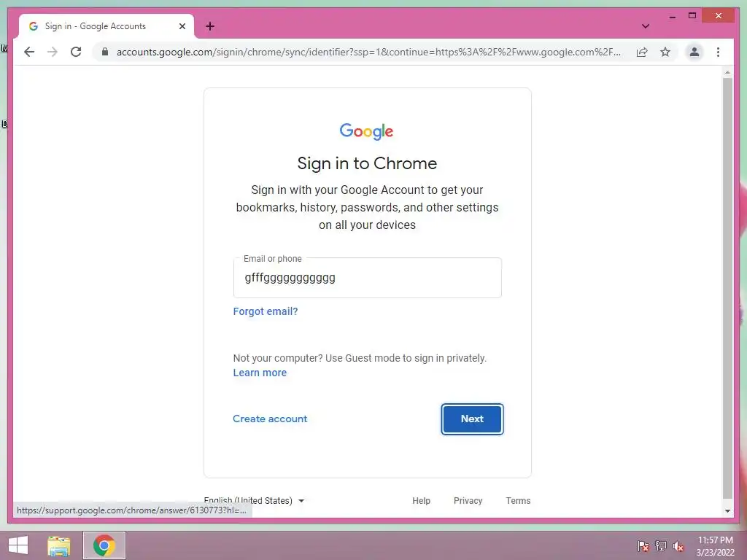Minimize the Chrome window

point(672,16)
